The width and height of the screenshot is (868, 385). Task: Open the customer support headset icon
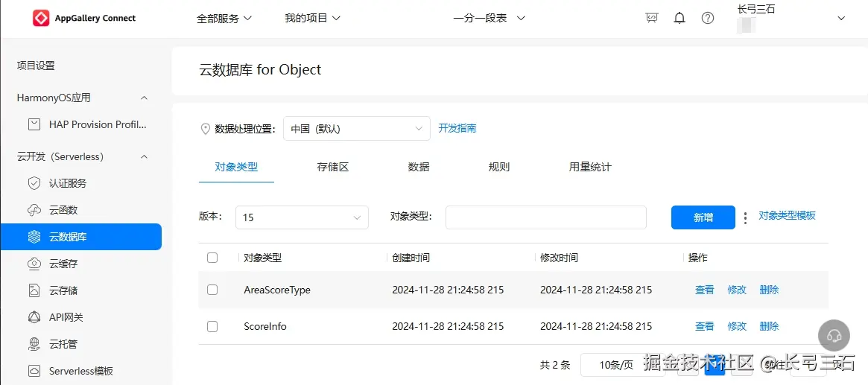point(834,336)
